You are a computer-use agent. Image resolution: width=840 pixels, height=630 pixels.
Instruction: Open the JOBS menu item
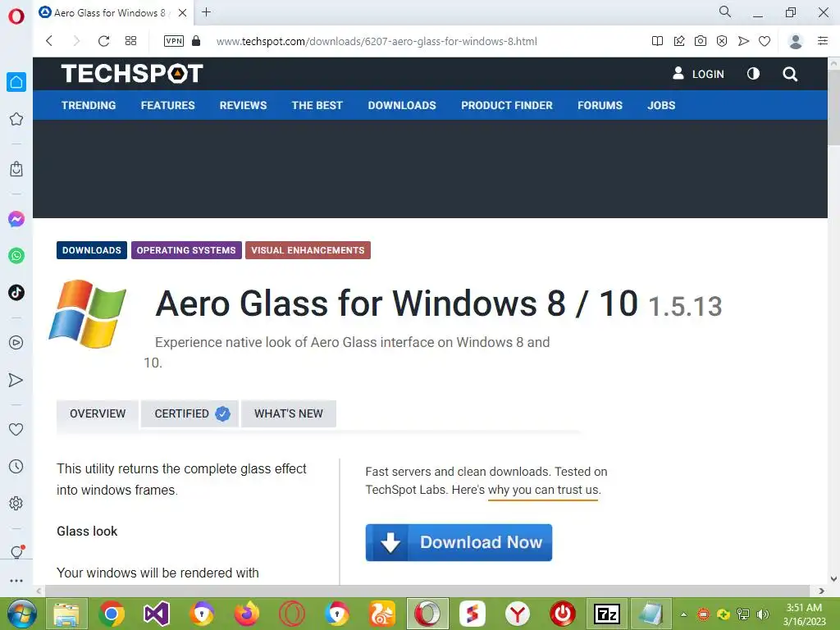(x=661, y=106)
